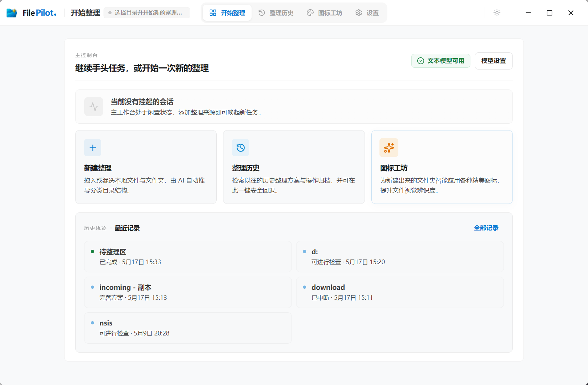Image resolution: width=588 pixels, height=385 pixels.
Task: Click the 可进行检查 · 5月9日 20:28 status line
Action: point(134,333)
